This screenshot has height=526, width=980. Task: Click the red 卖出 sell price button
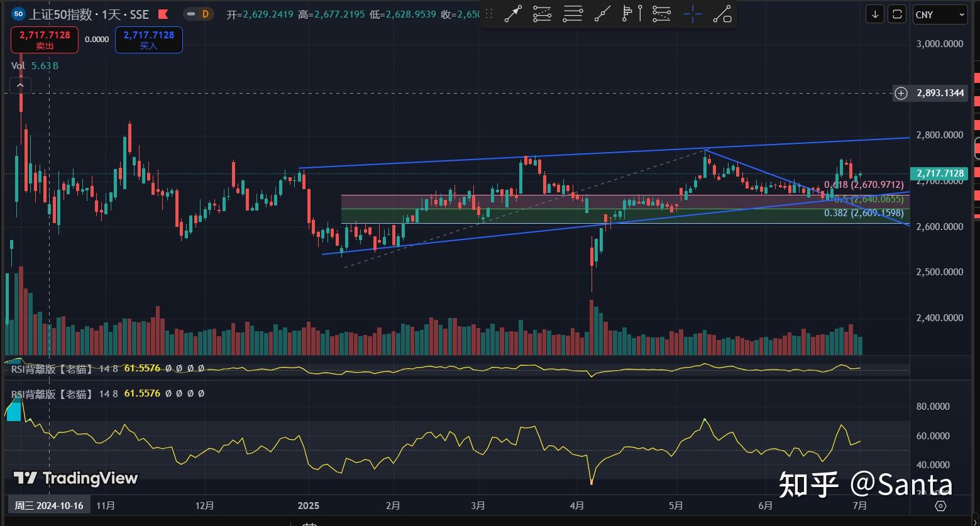(x=45, y=40)
